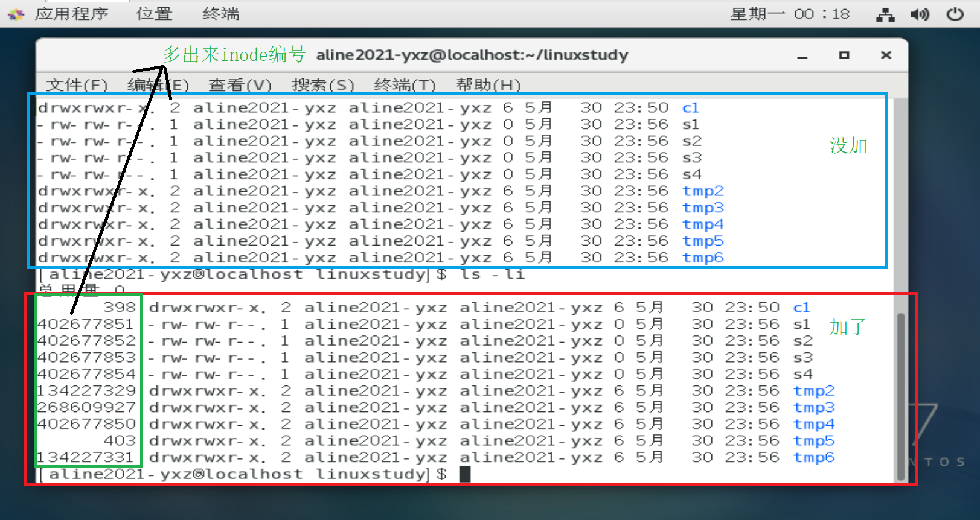Image resolution: width=980 pixels, height=520 pixels.
Task: Open the 查看(V) terminal menu
Action: click(x=240, y=85)
